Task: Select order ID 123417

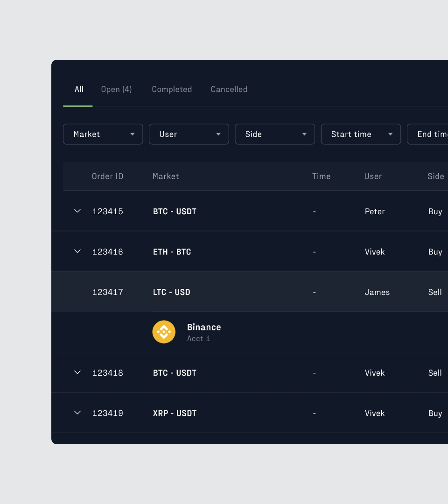Action: coord(108,292)
